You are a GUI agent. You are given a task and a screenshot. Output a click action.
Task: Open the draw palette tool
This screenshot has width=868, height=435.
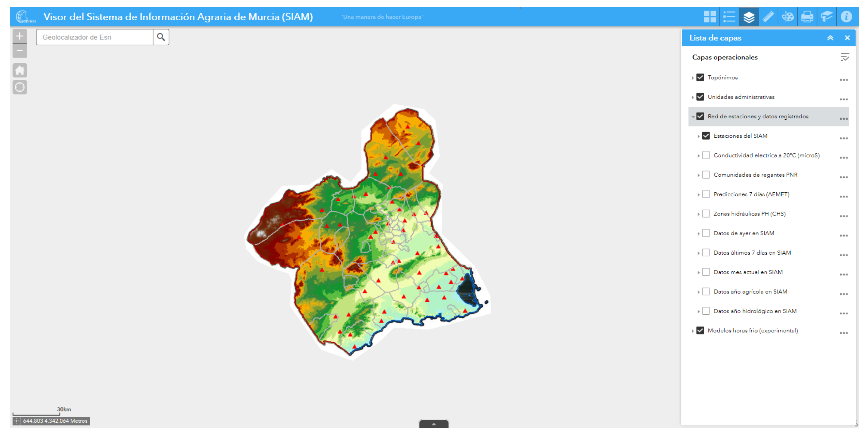click(788, 17)
